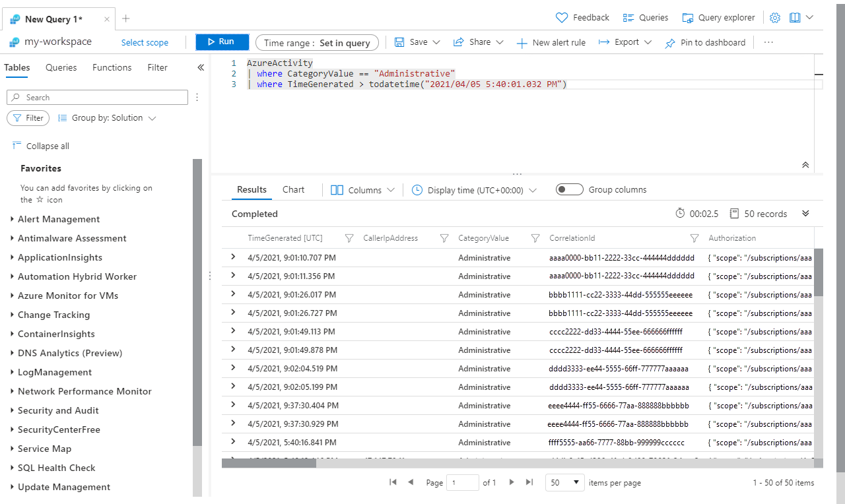This screenshot has width=845, height=504.
Task: Switch to the Queries tab in side panel
Action: pyautogui.click(x=61, y=67)
